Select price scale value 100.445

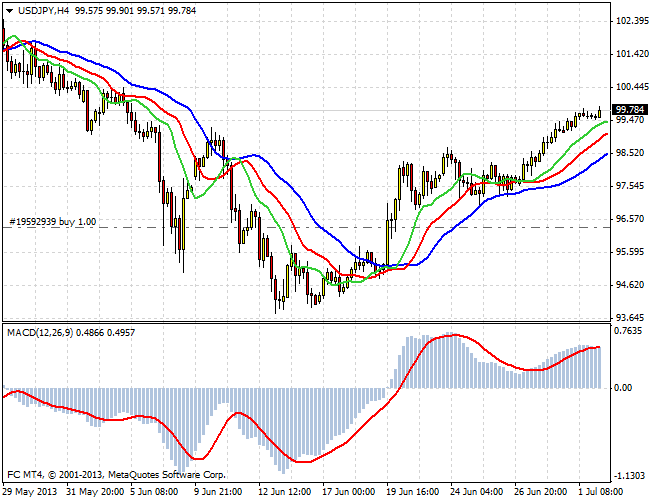pos(632,87)
